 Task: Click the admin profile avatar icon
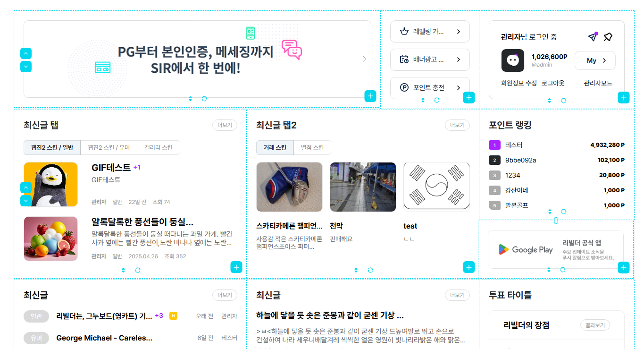click(512, 60)
